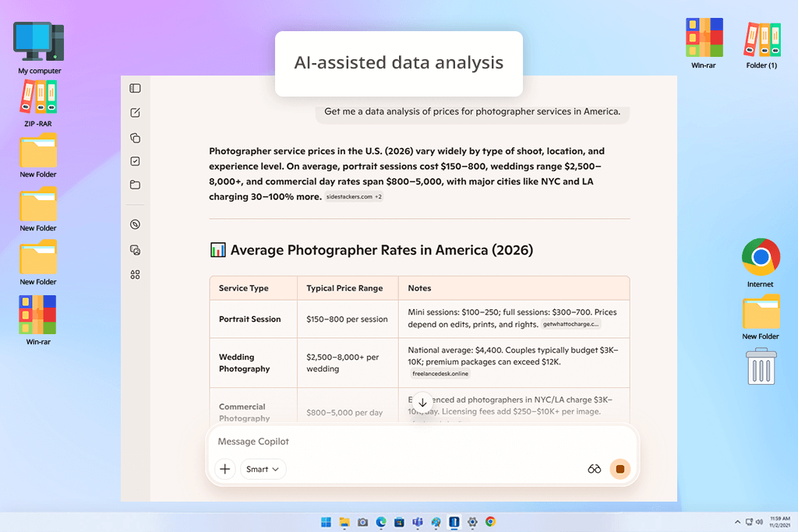
Task: Select the Recycle Bin desktop icon
Action: 761,366
